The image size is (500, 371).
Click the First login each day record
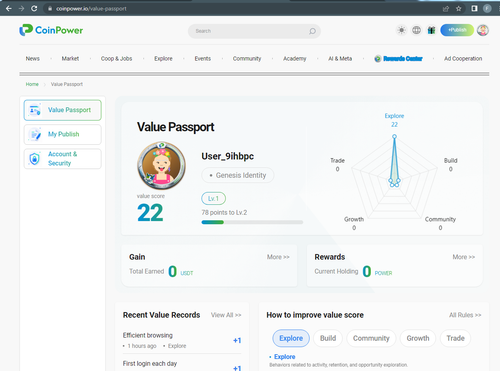(x=182, y=364)
